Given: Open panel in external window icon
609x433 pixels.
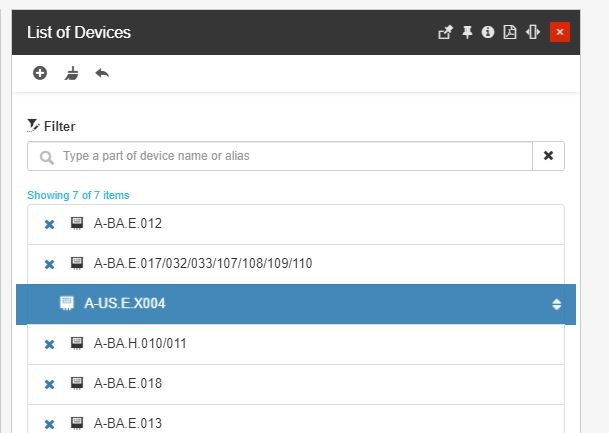Looking at the screenshot, I should (x=445, y=32).
